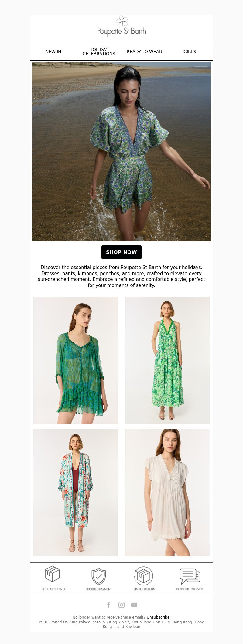Open the Instagram icon link
Viewport: 243px width, 644px height.
click(x=122, y=605)
